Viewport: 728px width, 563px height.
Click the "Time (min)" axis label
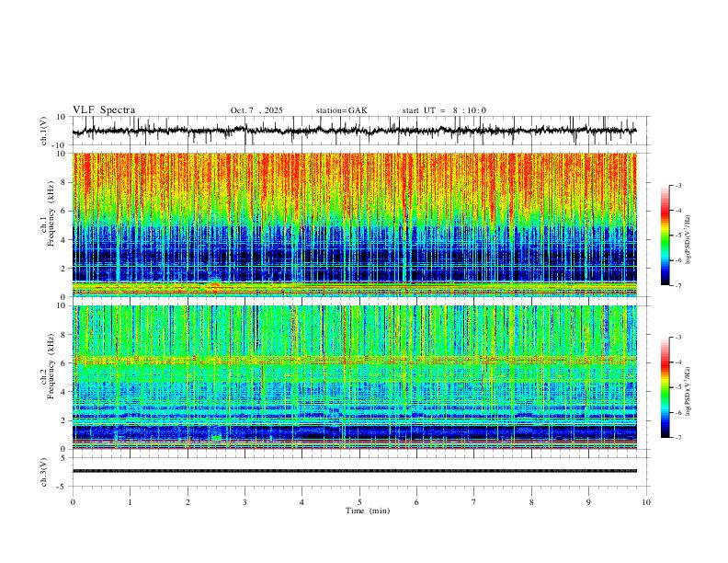[368, 511]
